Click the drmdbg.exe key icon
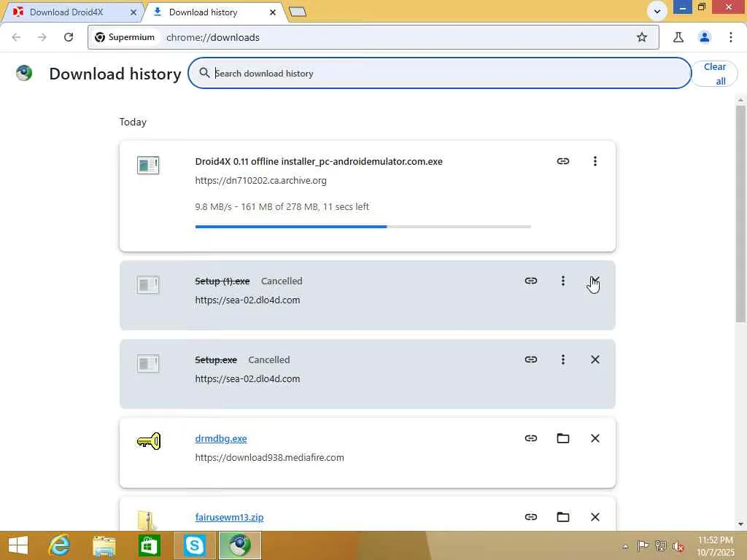Viewport: 747px width, 560px height. (x=148, y=441)
